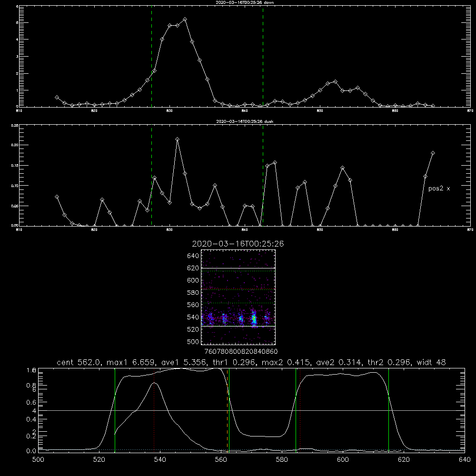476x476 pixels.
Task: Click the secondary peak diamond in dawn plot
Action: pyautogui.click(x=335, y=82)
